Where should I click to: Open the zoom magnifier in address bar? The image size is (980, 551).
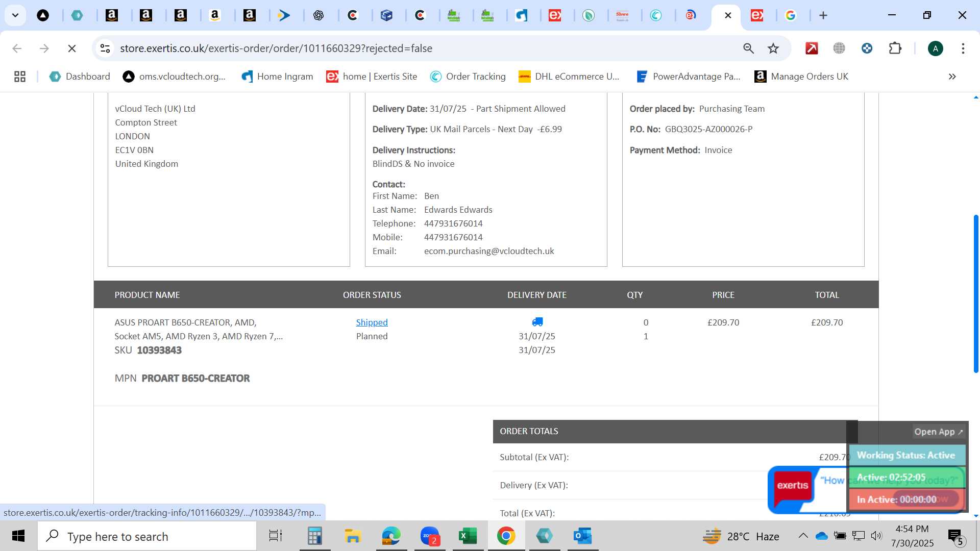pyautogui.click(x=748, y=48)
